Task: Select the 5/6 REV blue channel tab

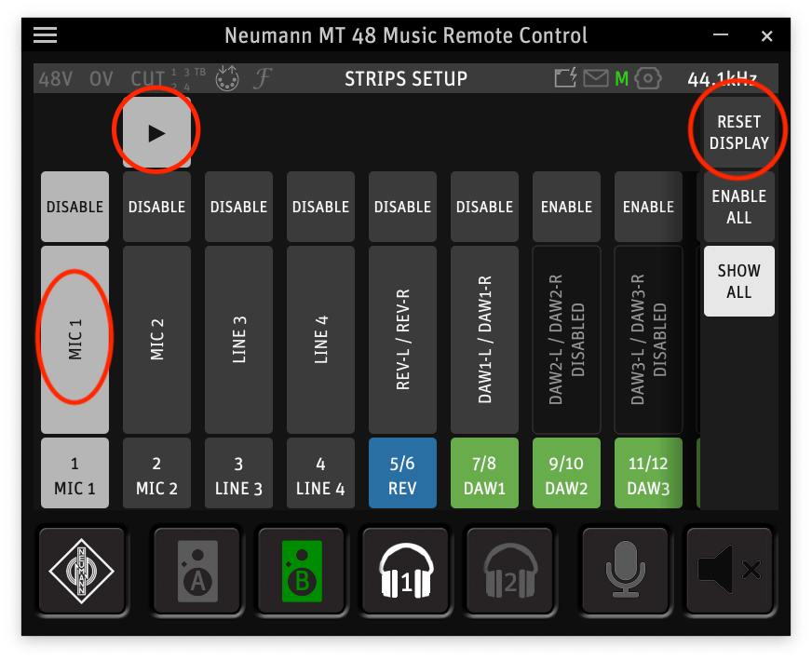Action: tap(402, 474)
